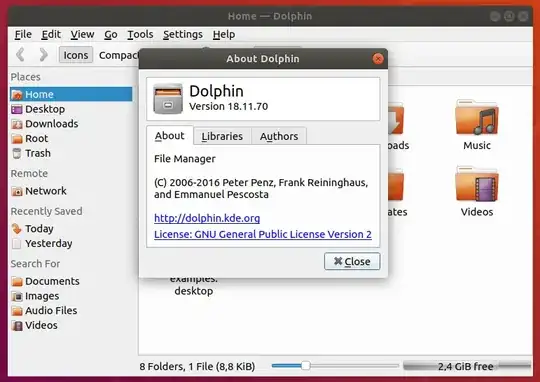Viewport: 540px width, 382px height.
Task: Go back with the left arrow toolbar icon
Action: (21, 54)
